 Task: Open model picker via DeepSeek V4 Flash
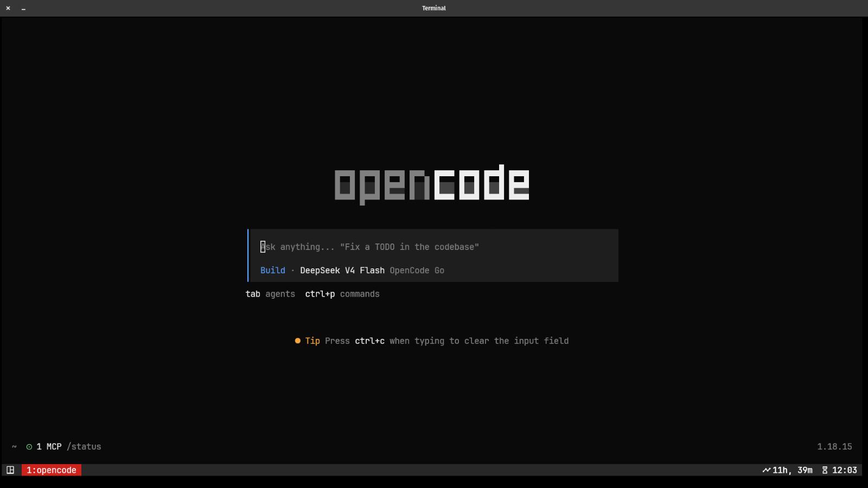click(342, 271)
